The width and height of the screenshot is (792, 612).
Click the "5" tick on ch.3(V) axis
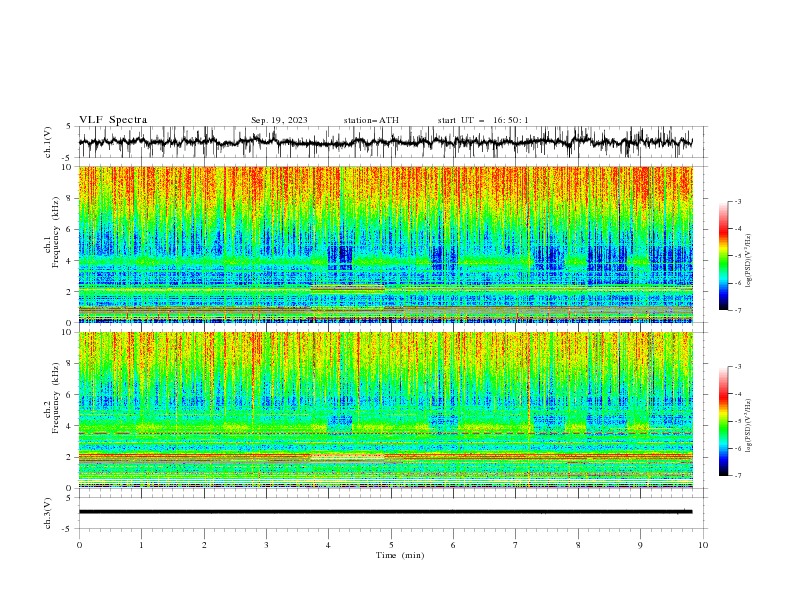[69, 497]
